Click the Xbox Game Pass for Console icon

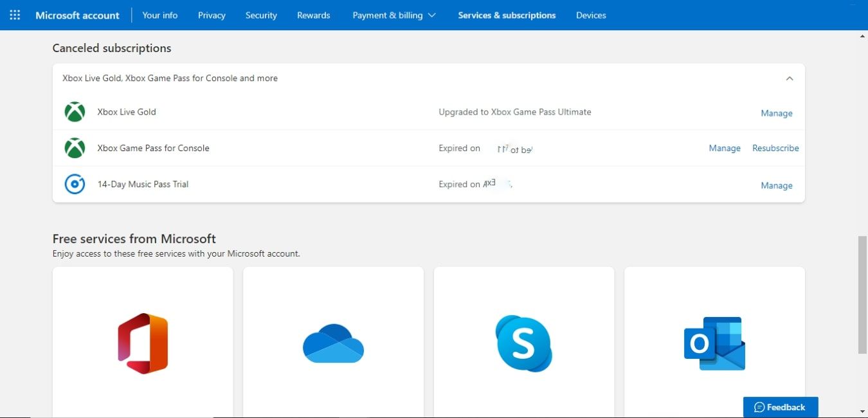click(x=75, y=148)
